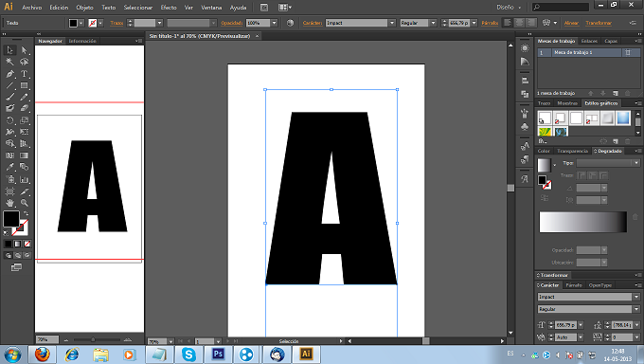644x364 pixels.
Task: Click the Trazo link in control bar
Action: (x=116, y=23)
